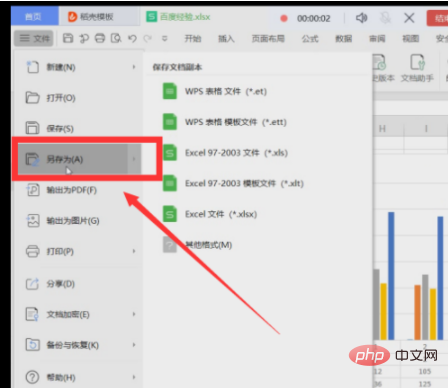This screenshot has height=388, width=448.
Task: Save as Excel 97-2003 文件 (*.xls)
Action: [225, 153]
